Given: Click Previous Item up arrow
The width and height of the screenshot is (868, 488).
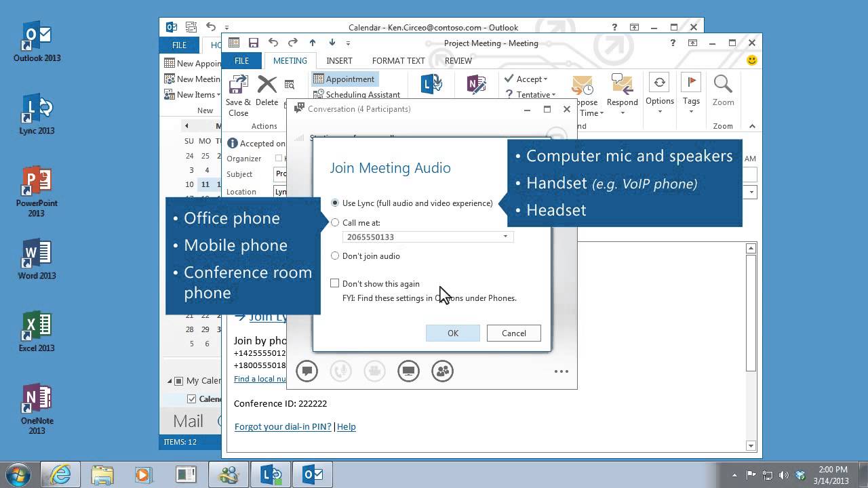Looking at the screenshot, I should [x=312, y=43].
